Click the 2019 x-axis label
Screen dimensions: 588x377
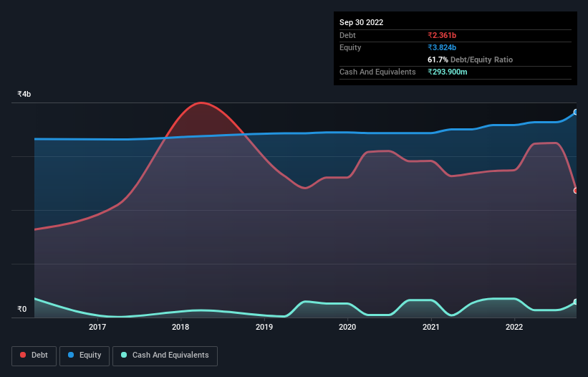tap(264, 327)
